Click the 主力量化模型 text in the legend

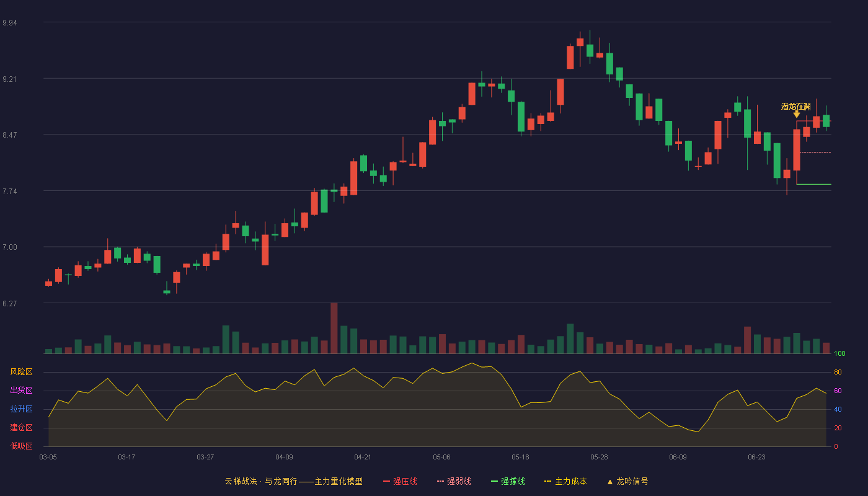click(339, 481)
